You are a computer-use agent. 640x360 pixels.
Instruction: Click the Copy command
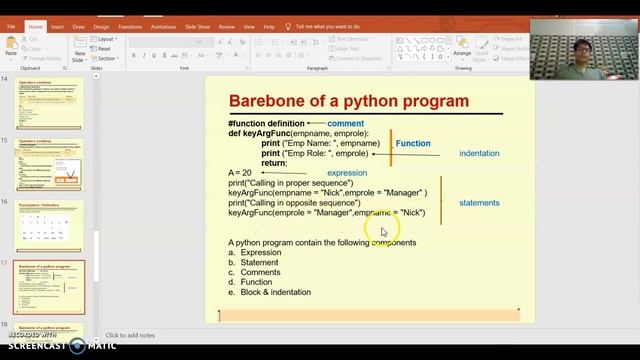tap(32, 49)
